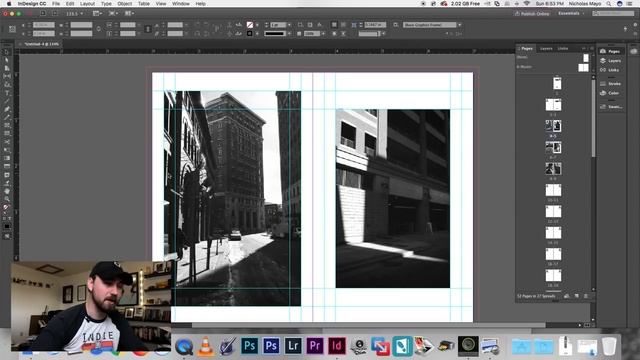Open the arrange documents dropdown

click(x=129, y=13)
